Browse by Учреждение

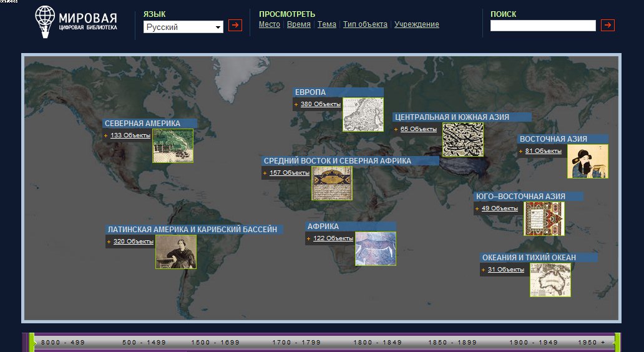point(416,24)
